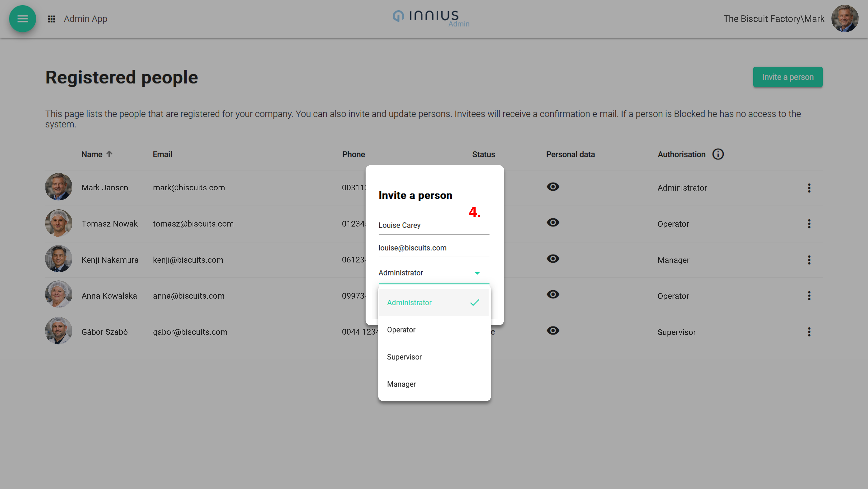868x489 pixels.
Task: Click the Authorisation info icon
Action: (x=718, y=154)
